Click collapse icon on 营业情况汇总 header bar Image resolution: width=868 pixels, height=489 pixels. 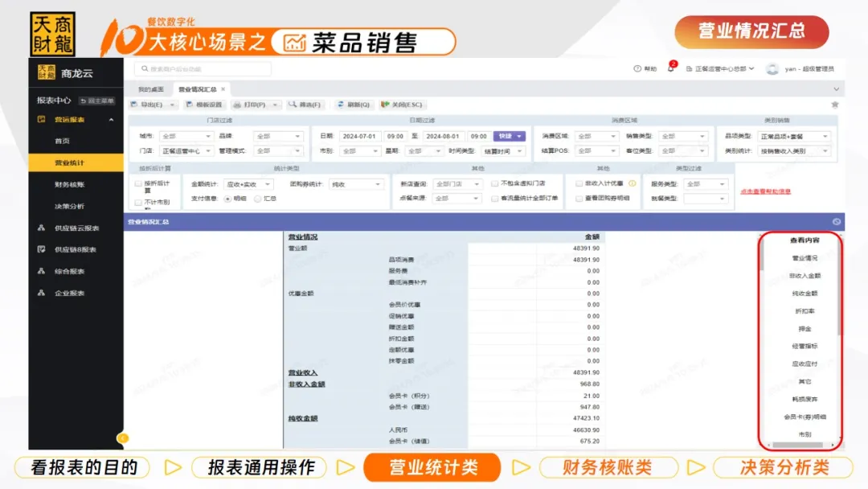pos(837,221)
